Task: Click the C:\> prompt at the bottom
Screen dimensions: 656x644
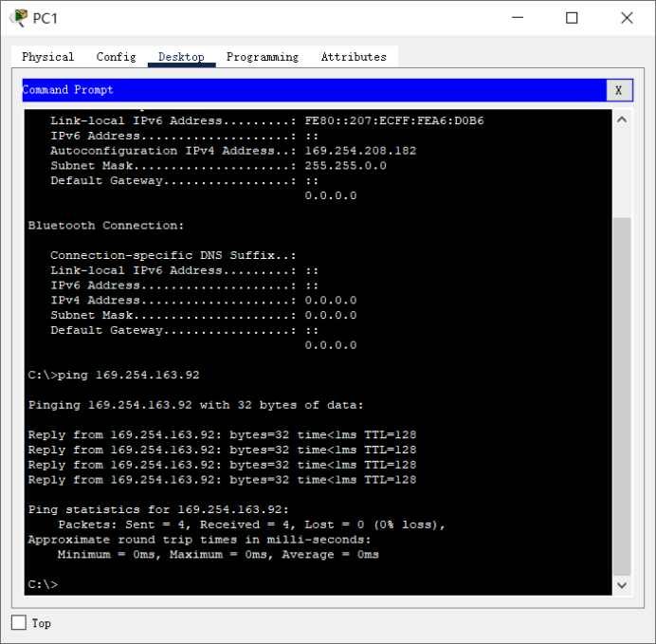Action: click(x=43, y=584)
